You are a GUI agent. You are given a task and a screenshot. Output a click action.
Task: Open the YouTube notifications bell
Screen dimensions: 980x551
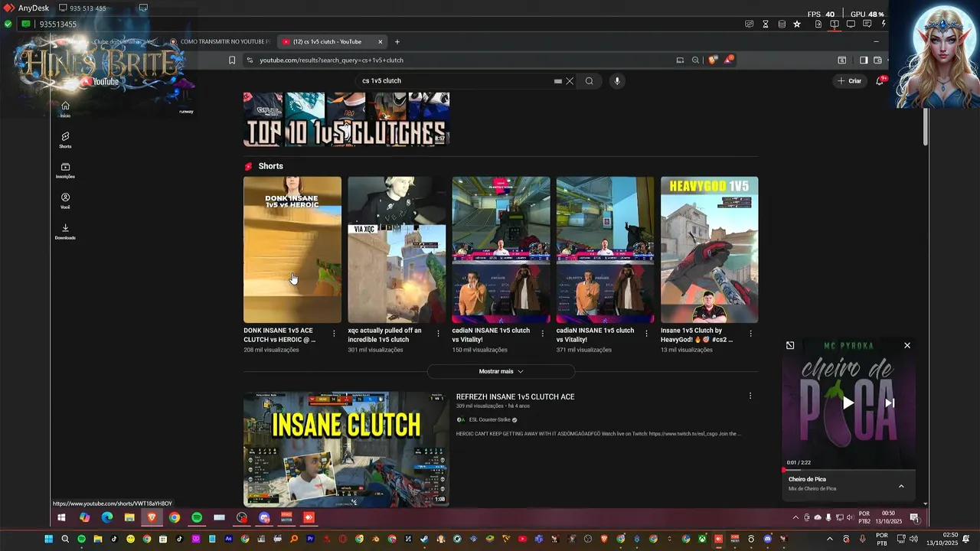880,81
